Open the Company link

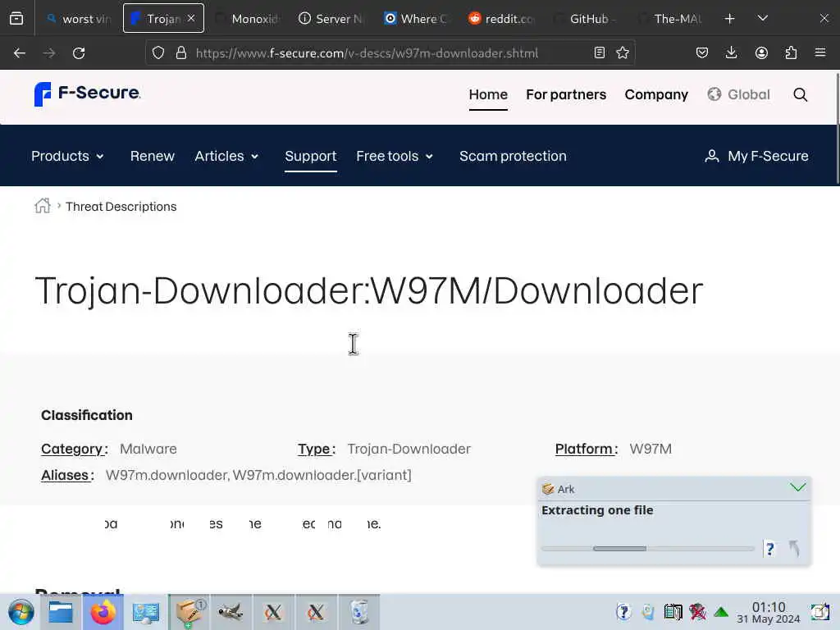tap(656, 95)
